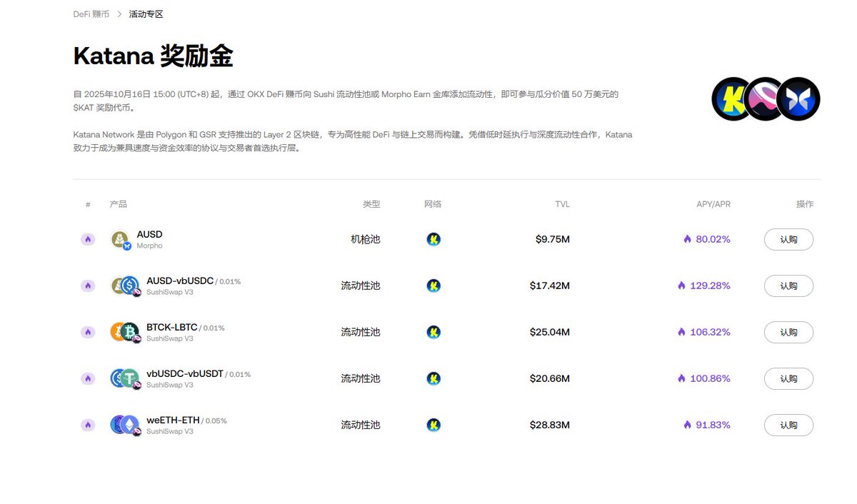Click the blue Morpho butterfly logo in header
Screen dimensions: 857x504
point(798,99)
